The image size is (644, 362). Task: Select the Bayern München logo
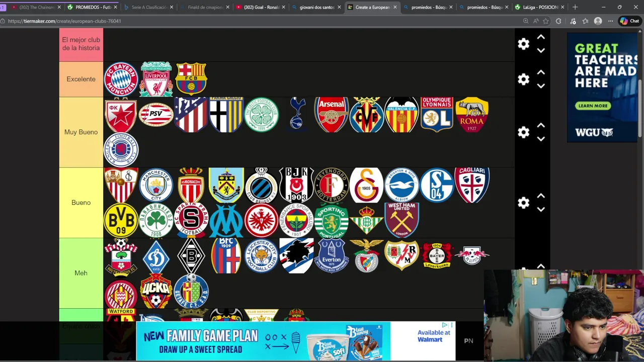coord(121,79)
